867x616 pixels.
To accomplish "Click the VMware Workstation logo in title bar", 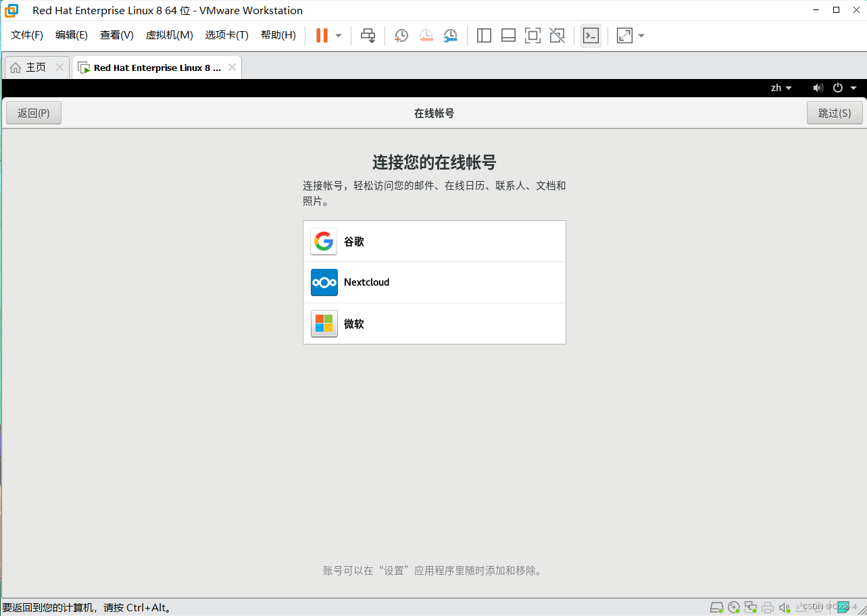I will 11,10.
